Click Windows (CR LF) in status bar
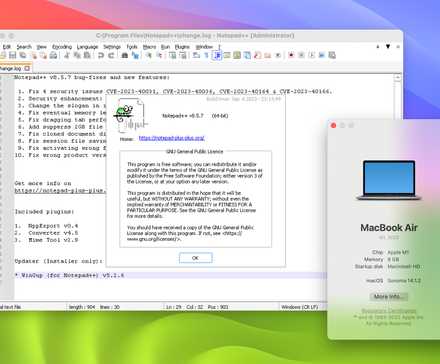The width and height of the screenshot is (440, 364). click(x=299, y=307)
